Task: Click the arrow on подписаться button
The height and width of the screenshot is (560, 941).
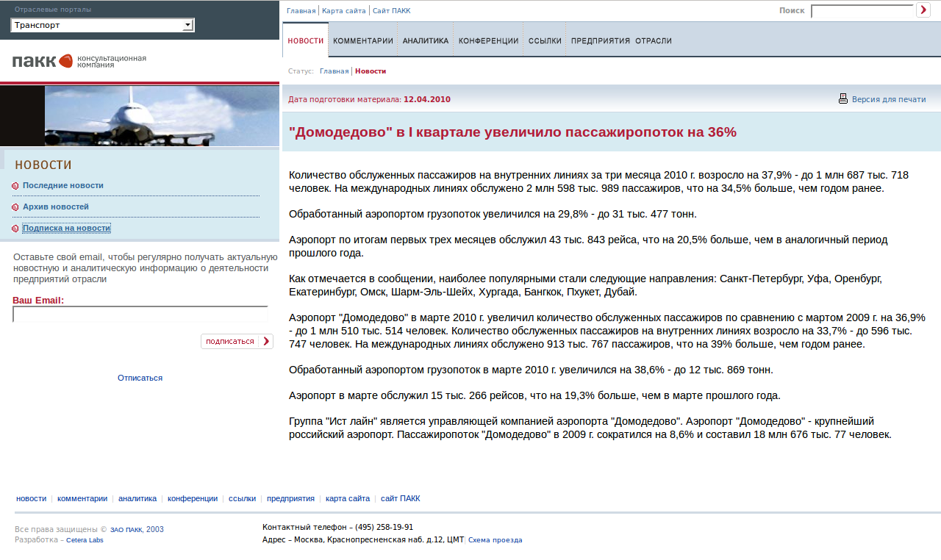Action: (265, 341)
